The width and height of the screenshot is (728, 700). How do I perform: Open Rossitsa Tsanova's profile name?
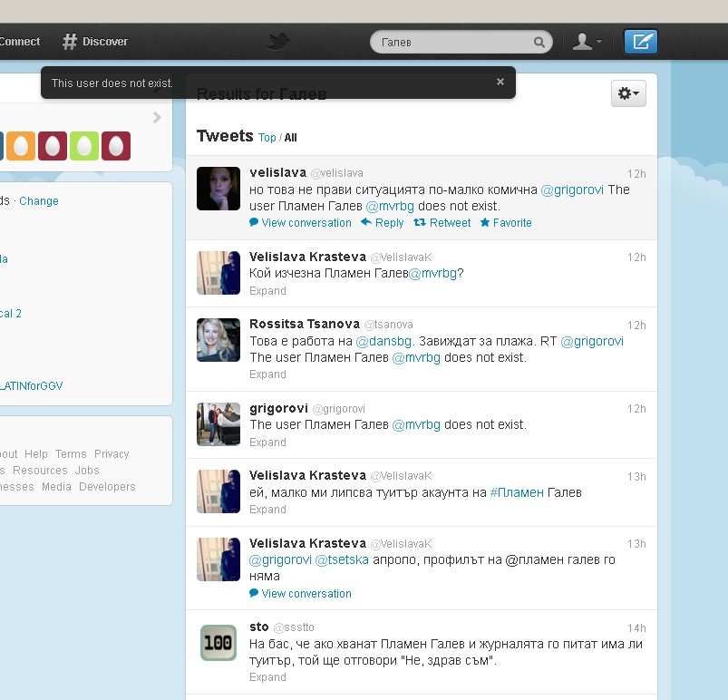[305, 324]
